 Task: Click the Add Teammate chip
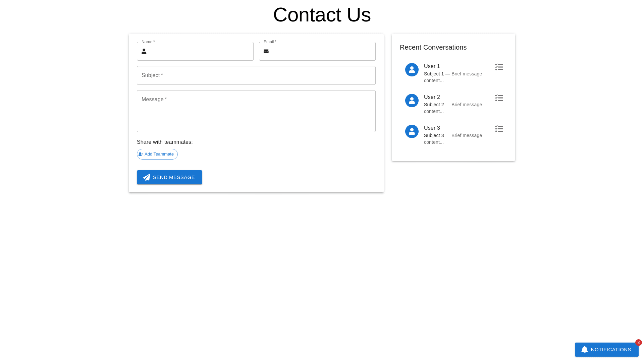point(159,154)
